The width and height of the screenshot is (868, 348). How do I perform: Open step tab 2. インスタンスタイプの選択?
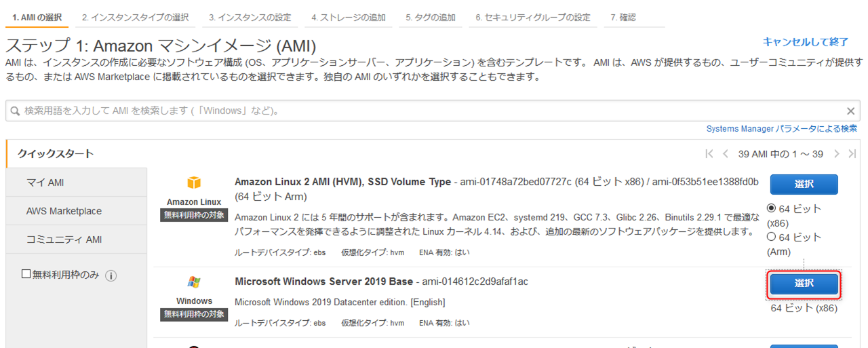[x=135, y=18]
